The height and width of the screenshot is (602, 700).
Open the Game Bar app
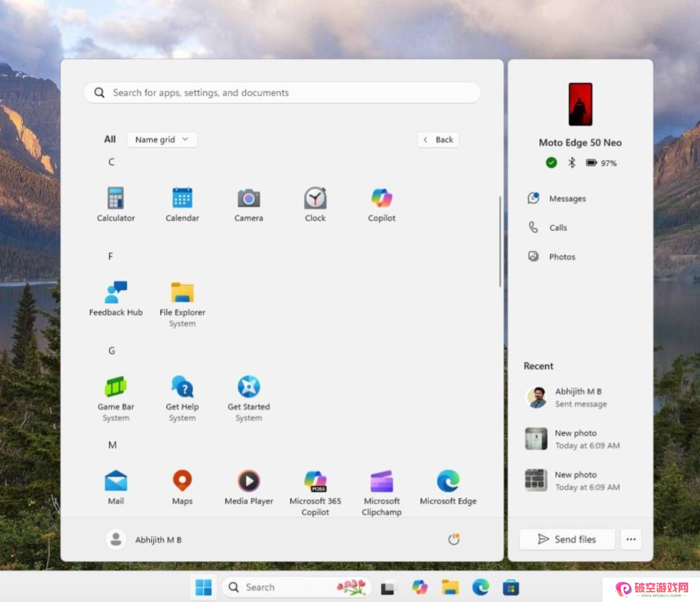[115, 398]
